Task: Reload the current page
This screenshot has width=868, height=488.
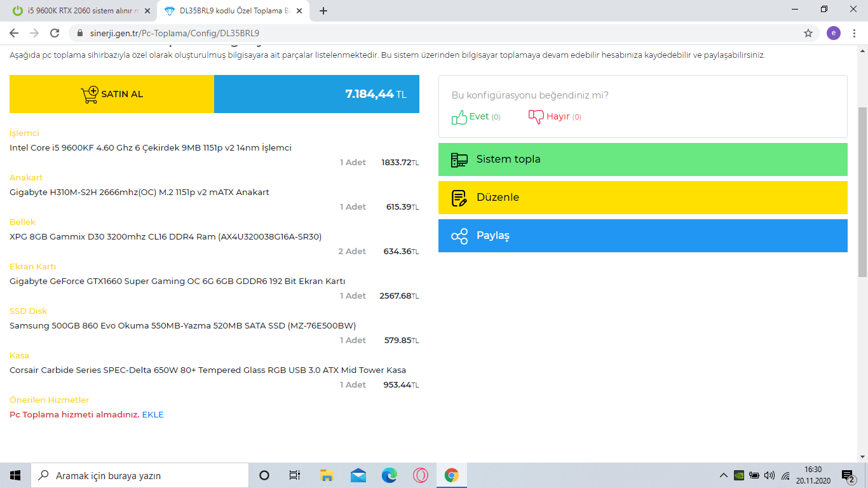Action: coord(55,33)
